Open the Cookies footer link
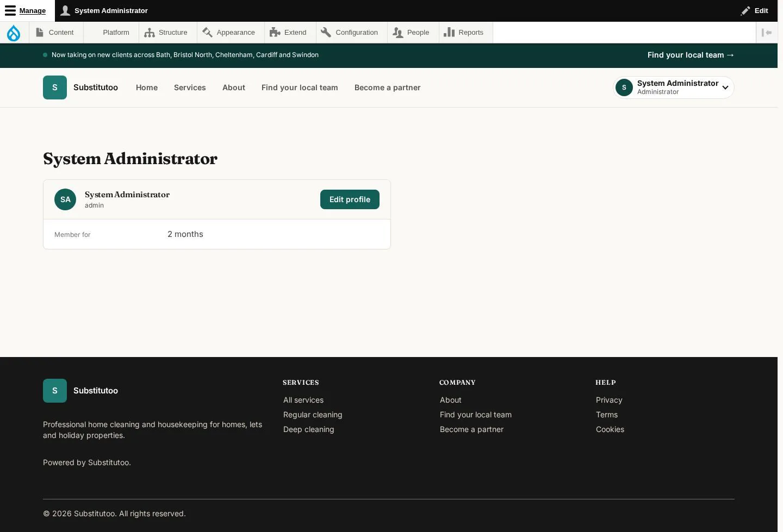This screenshot has height=532, width=783. 610,429
